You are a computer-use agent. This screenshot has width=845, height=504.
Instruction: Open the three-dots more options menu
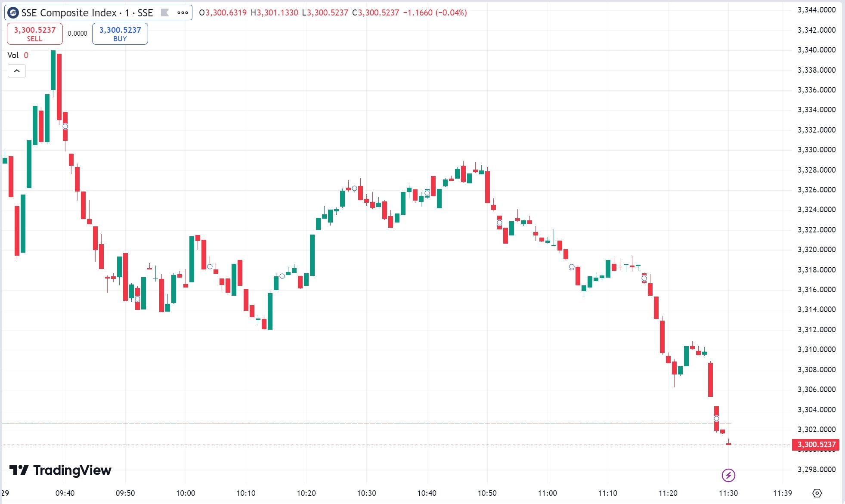point(183,12)
